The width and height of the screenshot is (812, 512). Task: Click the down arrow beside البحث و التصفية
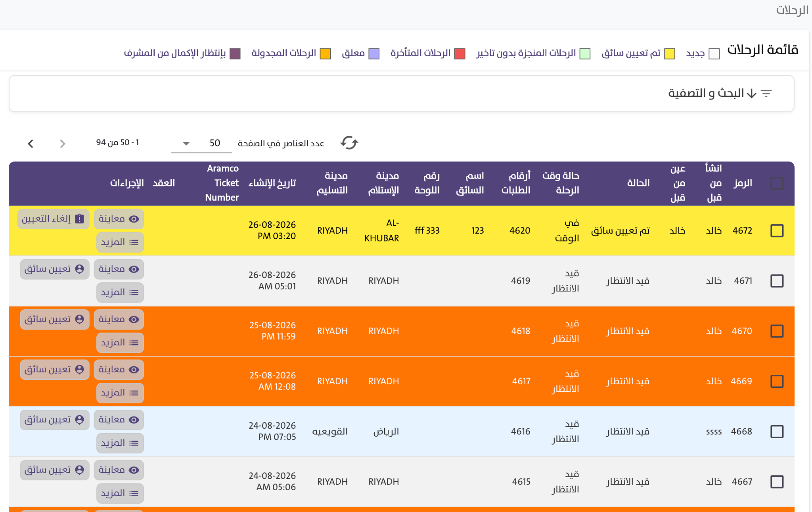tap(751, 93)
